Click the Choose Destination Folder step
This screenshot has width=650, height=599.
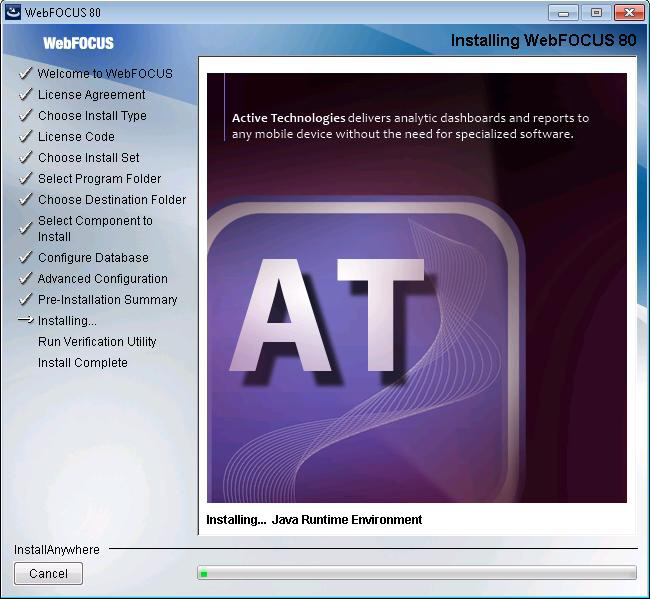pos(112,199)
